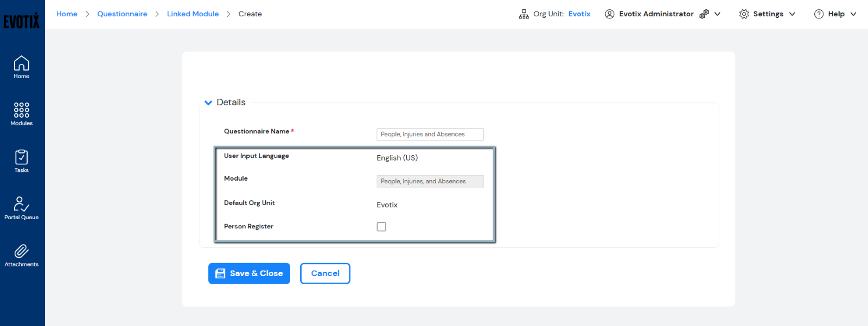
Task: Click the Details section heading
Action: [x=231, y=103]
